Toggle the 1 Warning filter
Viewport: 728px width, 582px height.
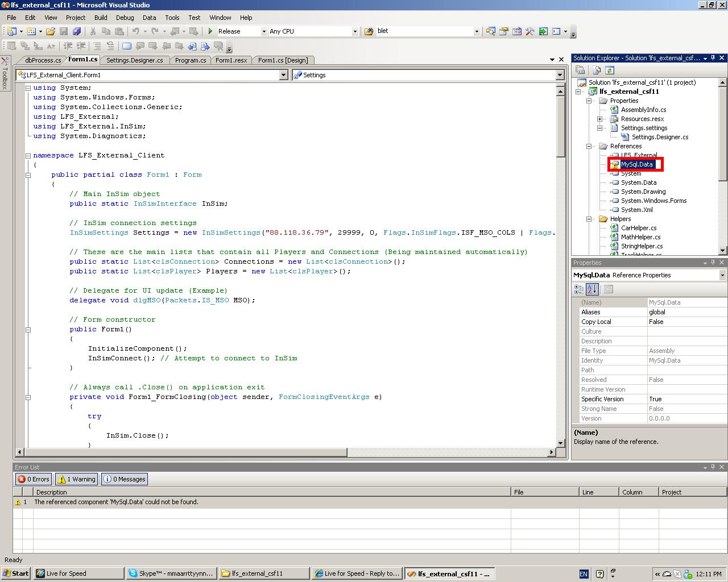(x=77, y=479)
